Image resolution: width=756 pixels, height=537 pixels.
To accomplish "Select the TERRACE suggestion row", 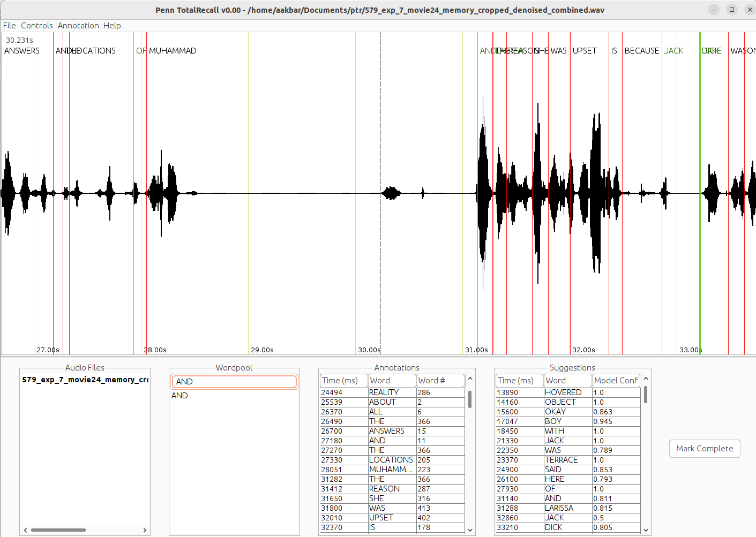I will click(568, 460).
